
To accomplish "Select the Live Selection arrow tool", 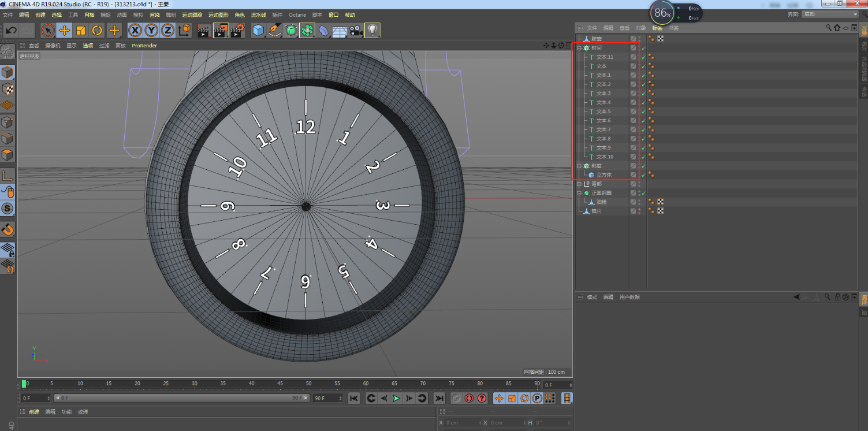I will pos(48,30).
